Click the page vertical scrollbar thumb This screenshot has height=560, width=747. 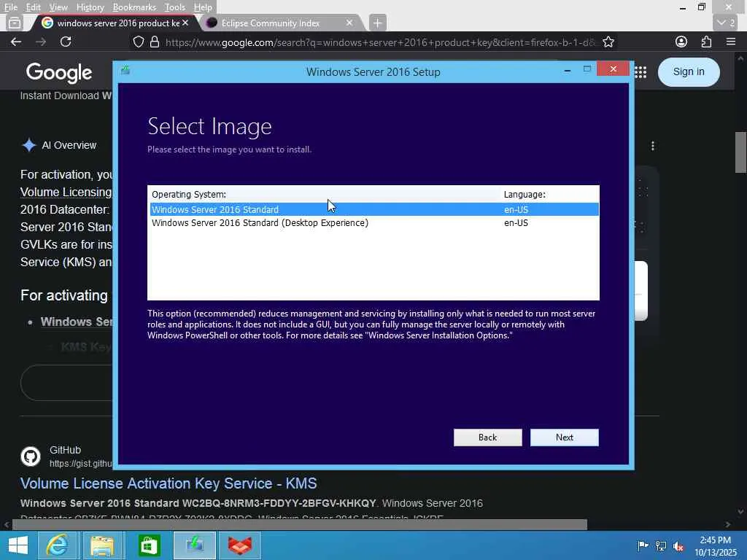click(740, 152)
